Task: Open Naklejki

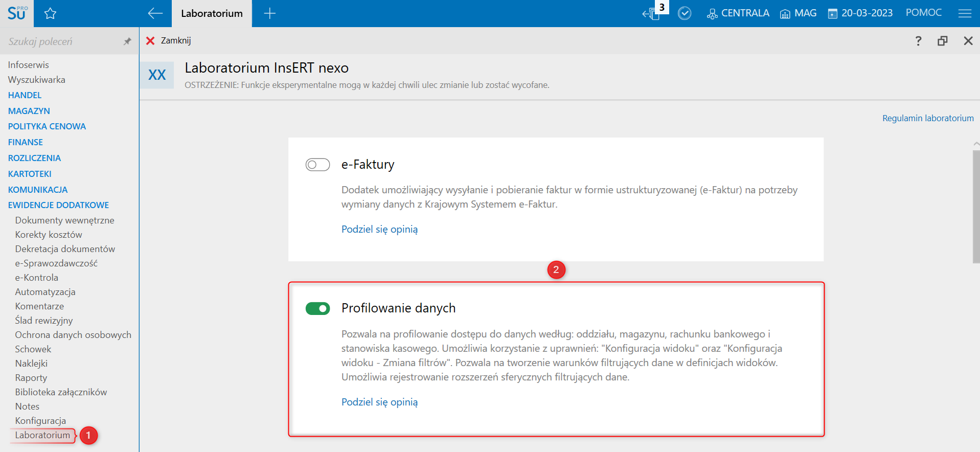Action: click(31, 364)
